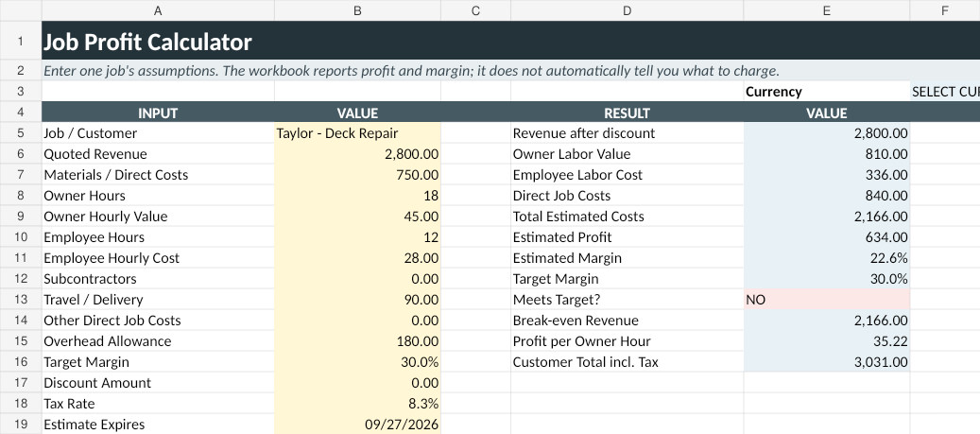Select the Meets Target NO cell

click(x=826, y=300)
